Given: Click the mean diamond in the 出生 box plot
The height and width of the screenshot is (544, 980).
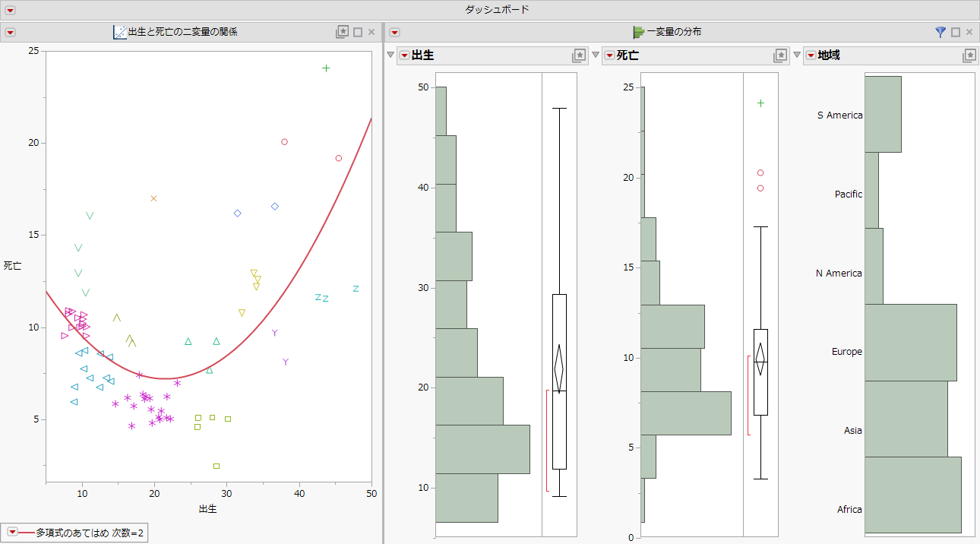Looking at the screenshot, I should [559, 368].
